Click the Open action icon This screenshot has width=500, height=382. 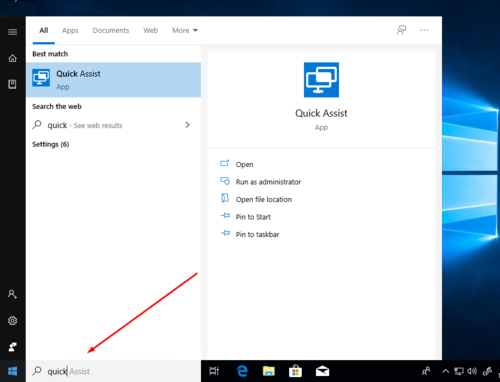click(225, 163)
